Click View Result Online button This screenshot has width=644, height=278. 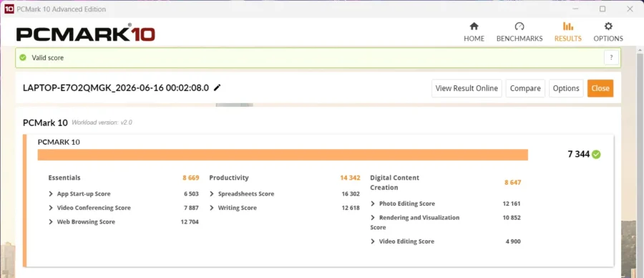tap(467, 88)
